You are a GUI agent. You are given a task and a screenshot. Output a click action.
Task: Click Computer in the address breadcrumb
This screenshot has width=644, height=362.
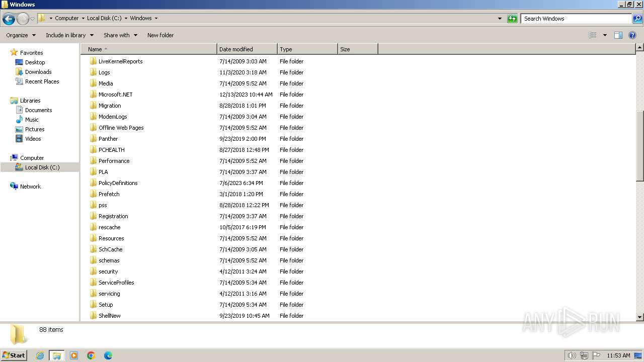click(x=66, y=18)
